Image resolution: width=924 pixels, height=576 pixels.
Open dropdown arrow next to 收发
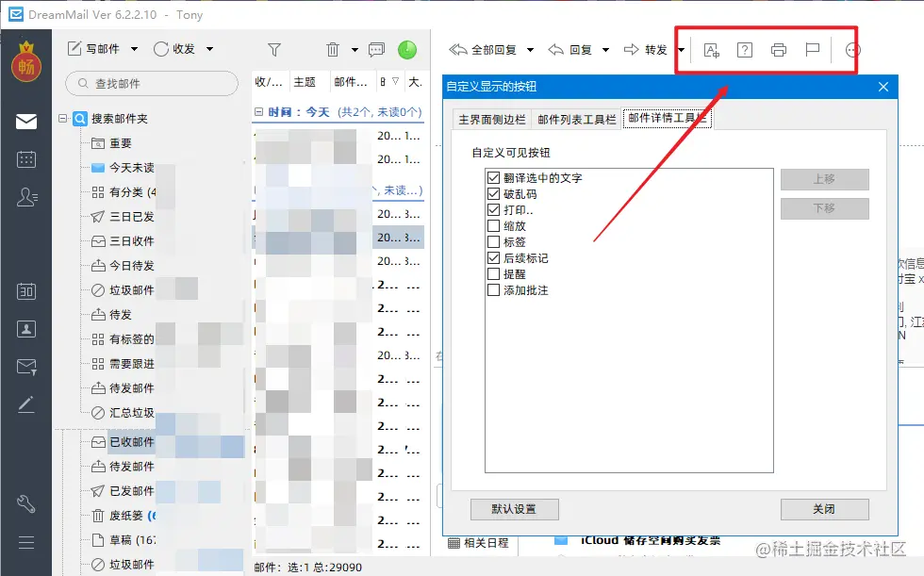point(209,49)
